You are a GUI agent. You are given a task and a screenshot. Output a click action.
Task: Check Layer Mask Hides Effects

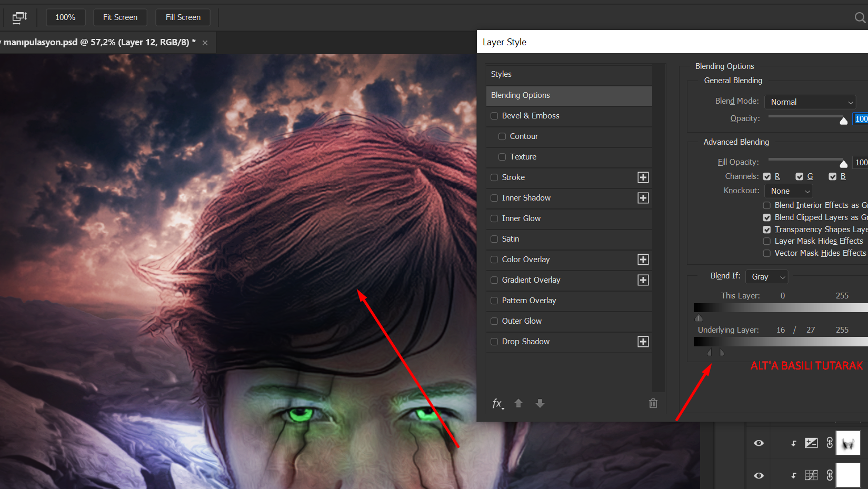click(x=767, y=241)
